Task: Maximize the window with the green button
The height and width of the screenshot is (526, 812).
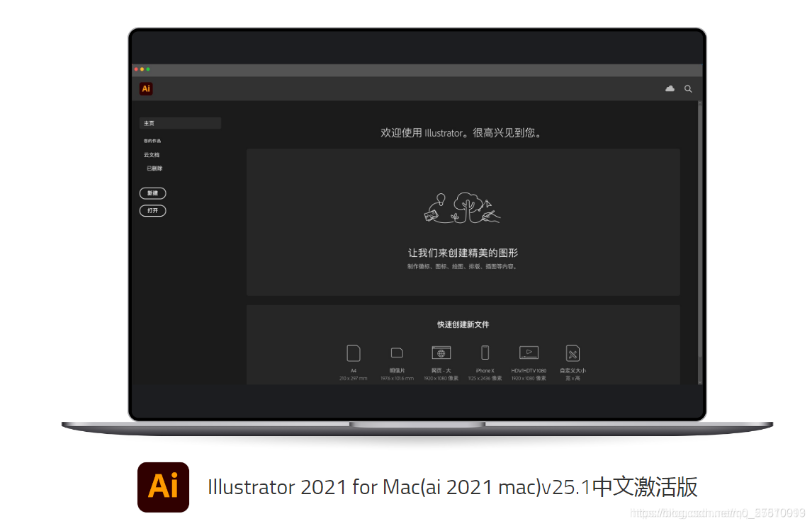Action: [148, 69]
